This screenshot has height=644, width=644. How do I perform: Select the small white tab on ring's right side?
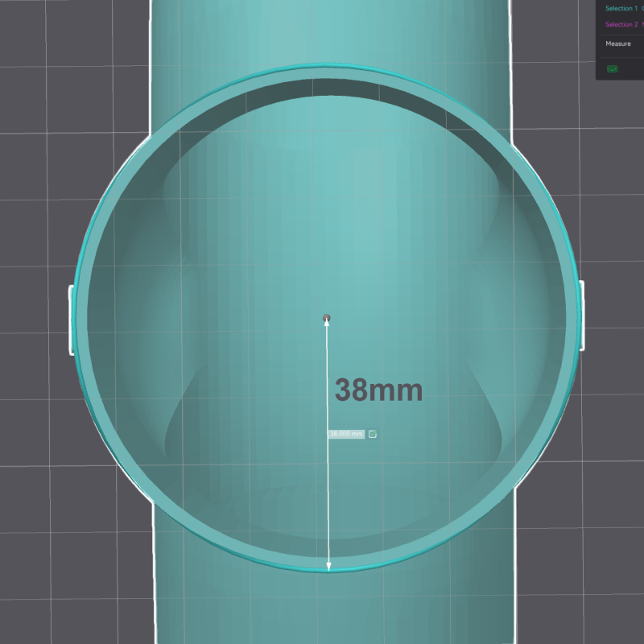point(580,316)
